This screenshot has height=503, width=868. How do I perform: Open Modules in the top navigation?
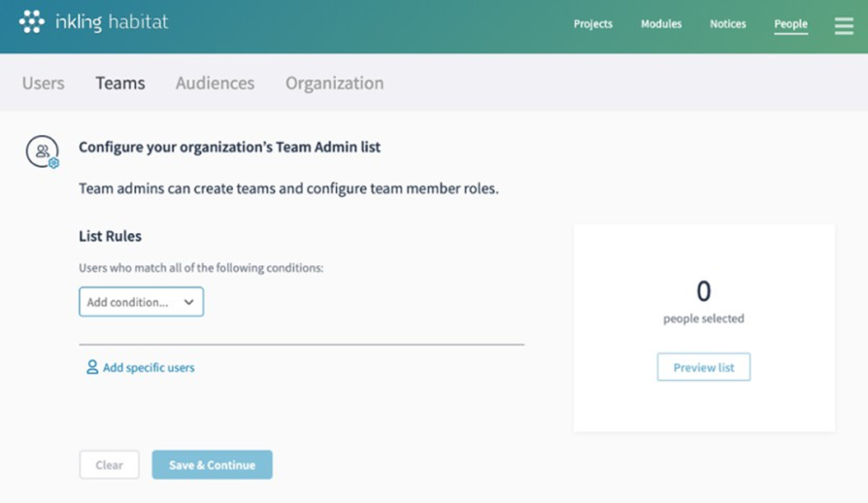(661, 24)
